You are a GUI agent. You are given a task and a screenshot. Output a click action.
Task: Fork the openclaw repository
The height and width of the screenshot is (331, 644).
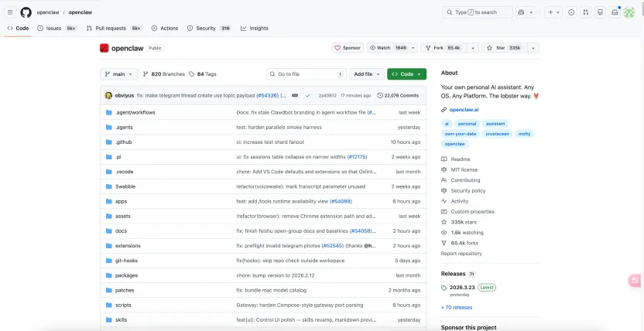coord(444,48)
